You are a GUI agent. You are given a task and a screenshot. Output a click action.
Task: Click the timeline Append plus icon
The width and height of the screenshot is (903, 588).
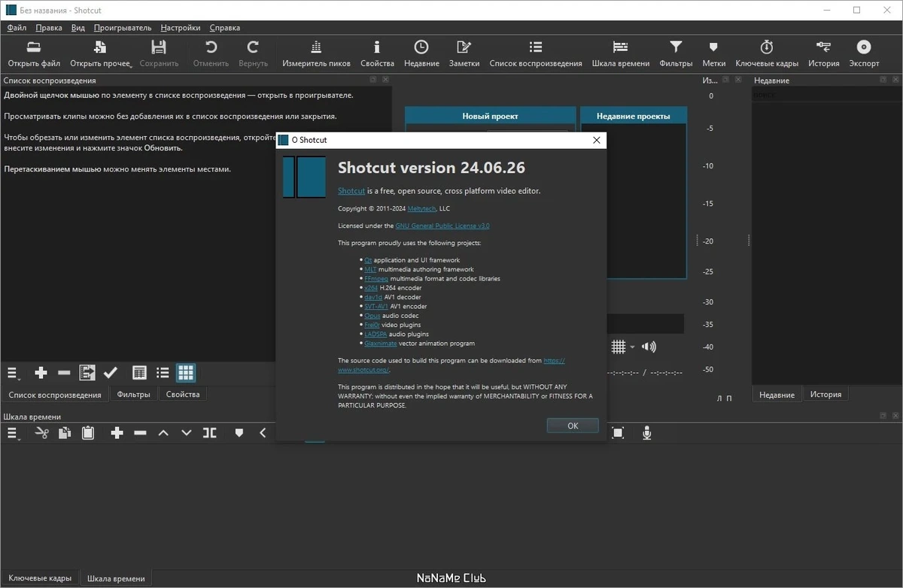click(117, 432)
